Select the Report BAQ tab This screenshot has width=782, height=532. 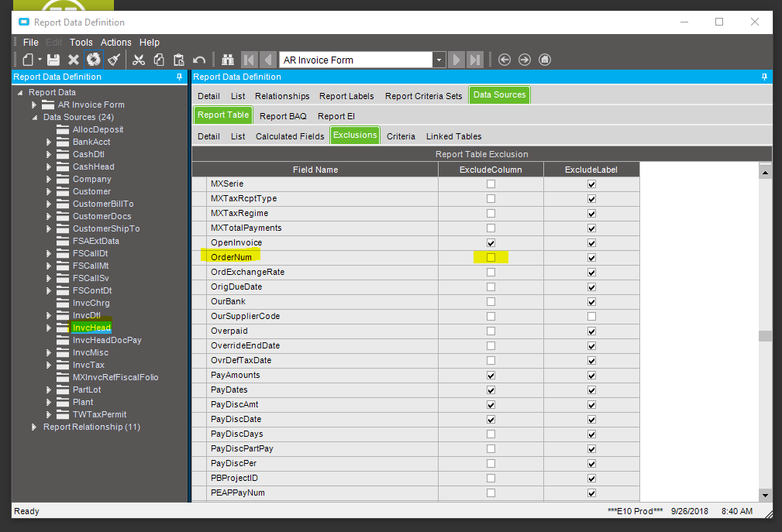(283, 116)
